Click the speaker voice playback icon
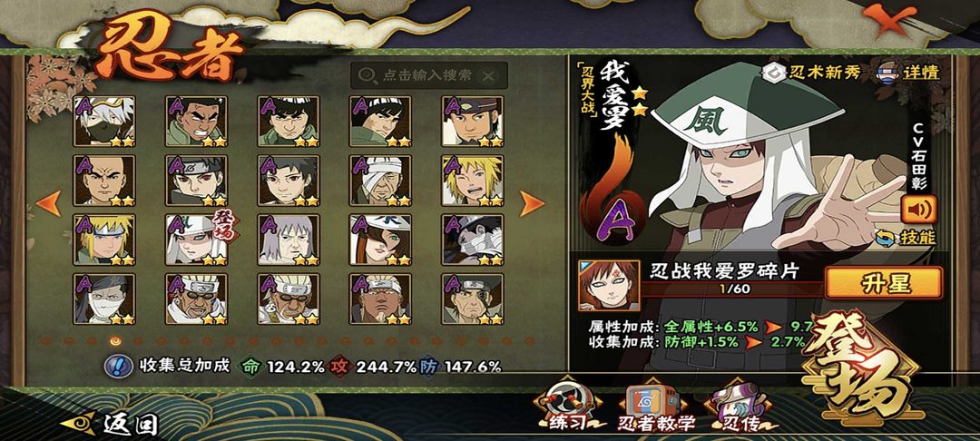This screenshot has height=441, width=980. click(x=918, y=210)
